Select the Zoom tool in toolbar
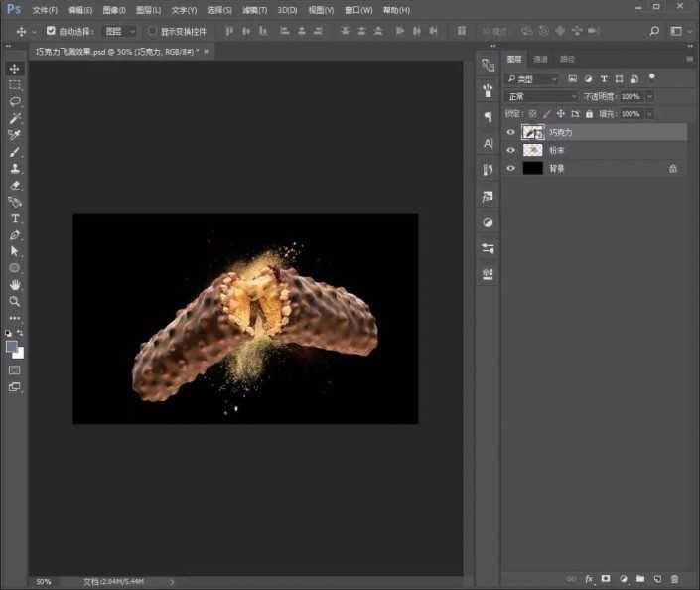The image size is (700, 590). [15, 301]
